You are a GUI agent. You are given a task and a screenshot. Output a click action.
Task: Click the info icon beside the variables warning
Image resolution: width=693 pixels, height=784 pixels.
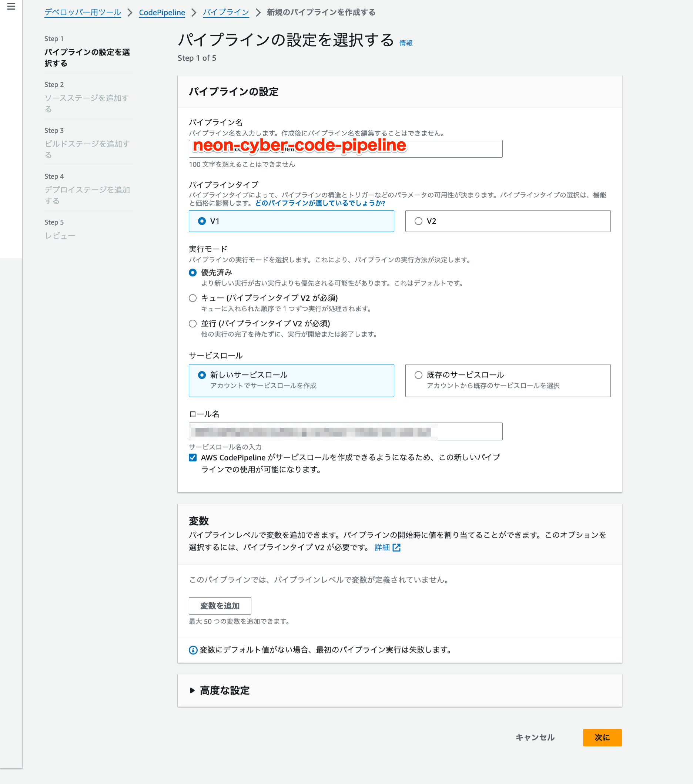[x=192, y=650]
